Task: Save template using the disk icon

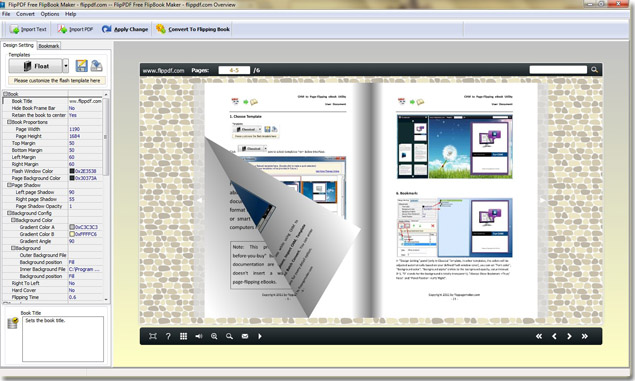Action: tap(81, 66)
